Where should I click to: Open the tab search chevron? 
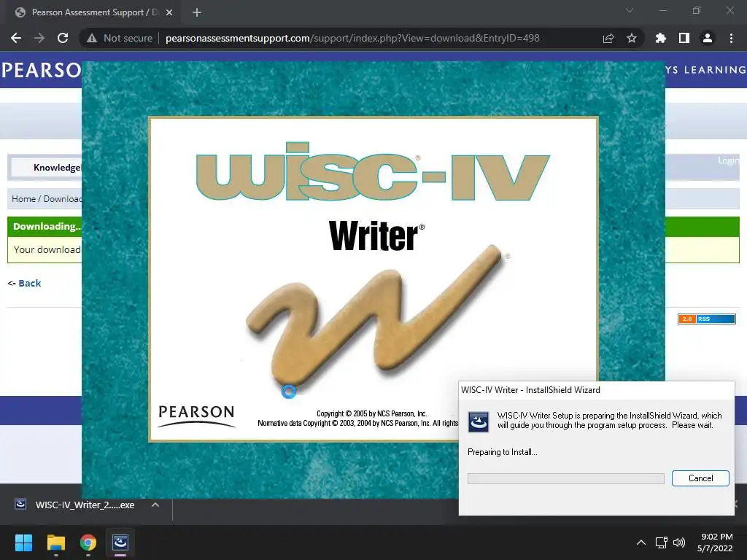tap(630, 10)
